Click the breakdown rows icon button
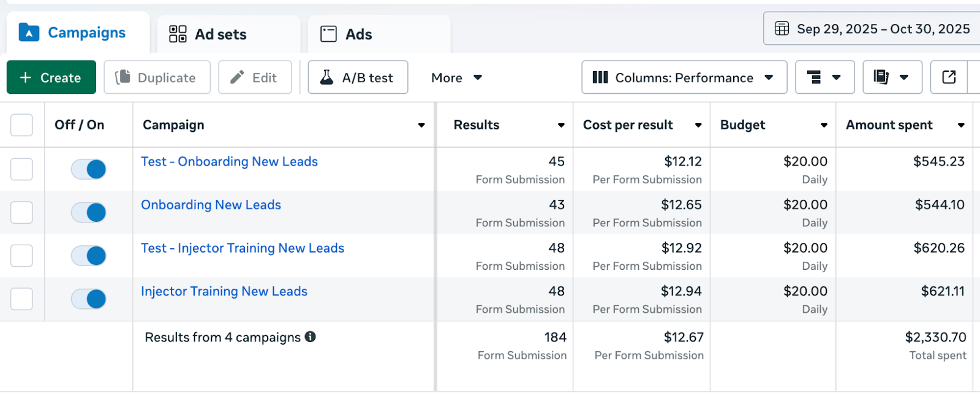This screenshot has height=393, width=980. (x=824, y=77)
